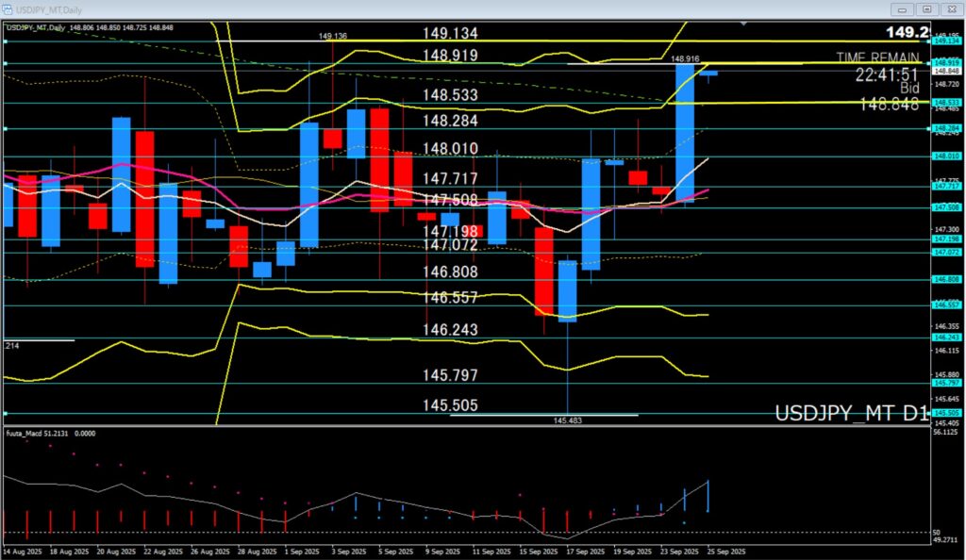The height and width of the screenshot is (560, 966).
Task: Click the cyan 145.505 tag on price axis
Action: [x=945, y=413]
